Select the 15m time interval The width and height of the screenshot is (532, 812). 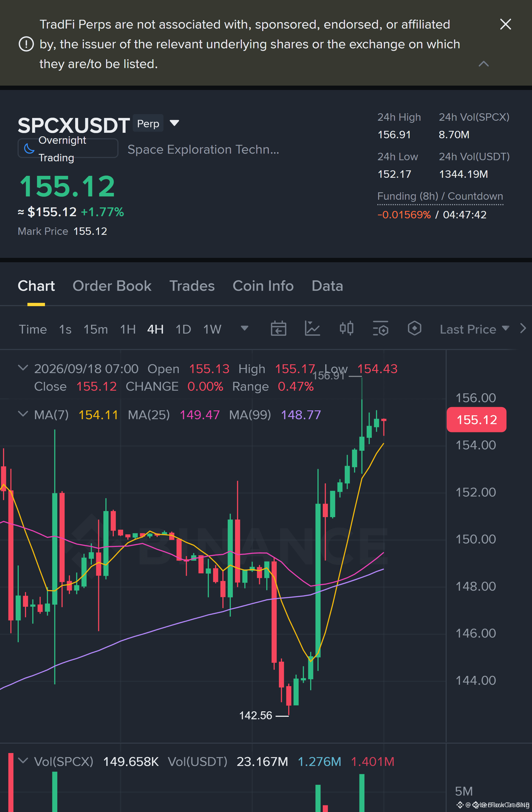(96, 329)
